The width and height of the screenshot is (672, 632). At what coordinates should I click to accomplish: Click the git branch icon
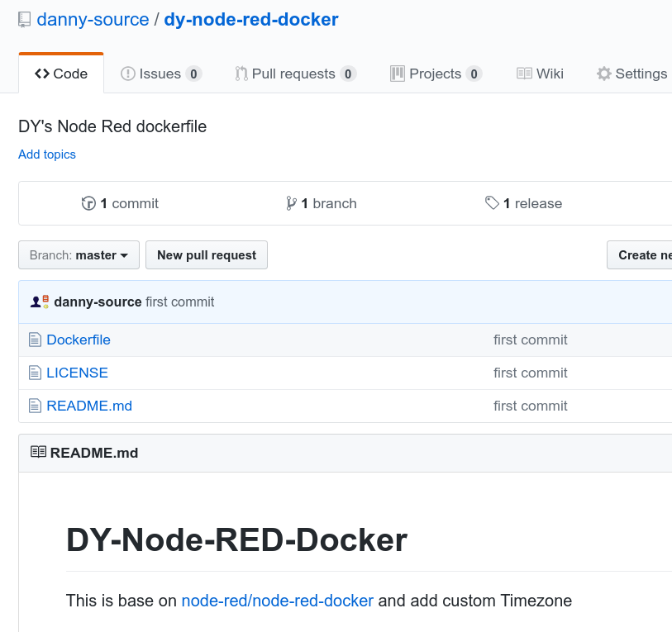point(291,203)
